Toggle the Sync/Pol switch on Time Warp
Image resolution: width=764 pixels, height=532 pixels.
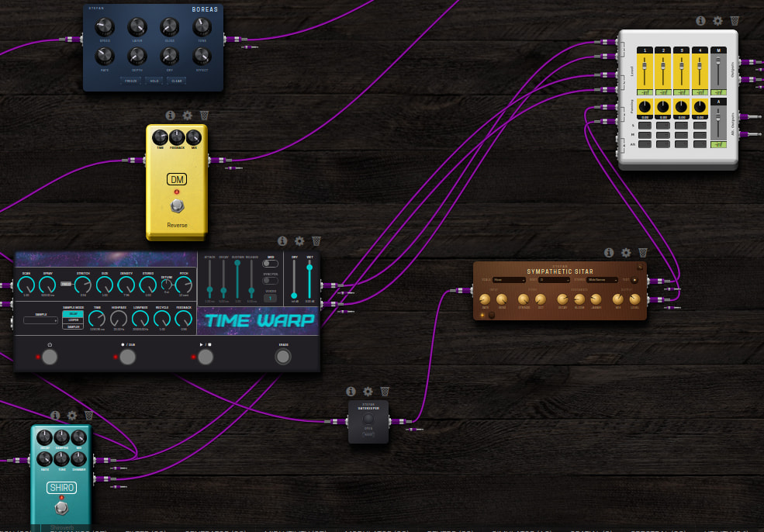pos(270,281)
